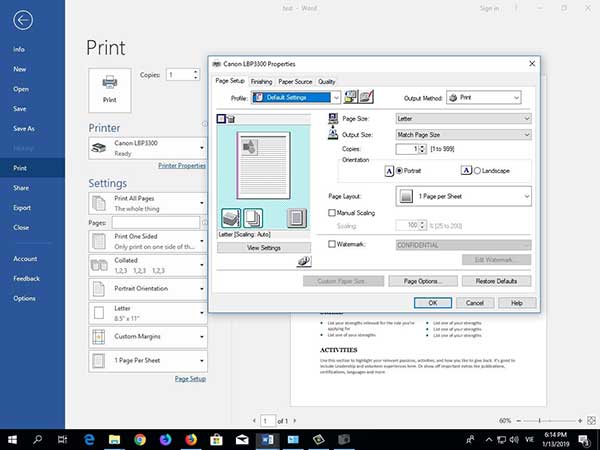
Task: Click the landscape orientation A icon
Action: coord(466,170)
